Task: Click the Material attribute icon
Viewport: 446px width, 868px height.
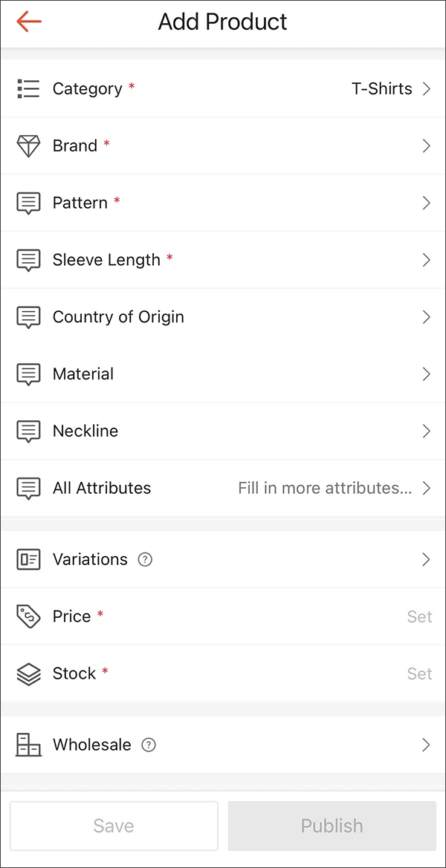Action: click(28, 374)
